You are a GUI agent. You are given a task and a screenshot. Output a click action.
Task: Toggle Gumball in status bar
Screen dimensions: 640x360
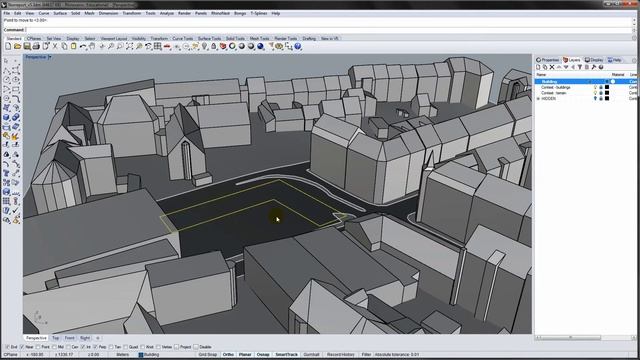(x=311, y=355)
